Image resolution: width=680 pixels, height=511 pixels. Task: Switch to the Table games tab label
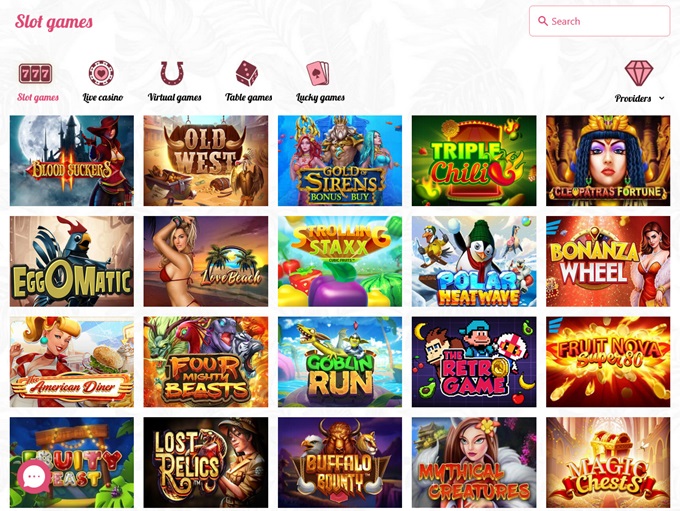point(248,98)
